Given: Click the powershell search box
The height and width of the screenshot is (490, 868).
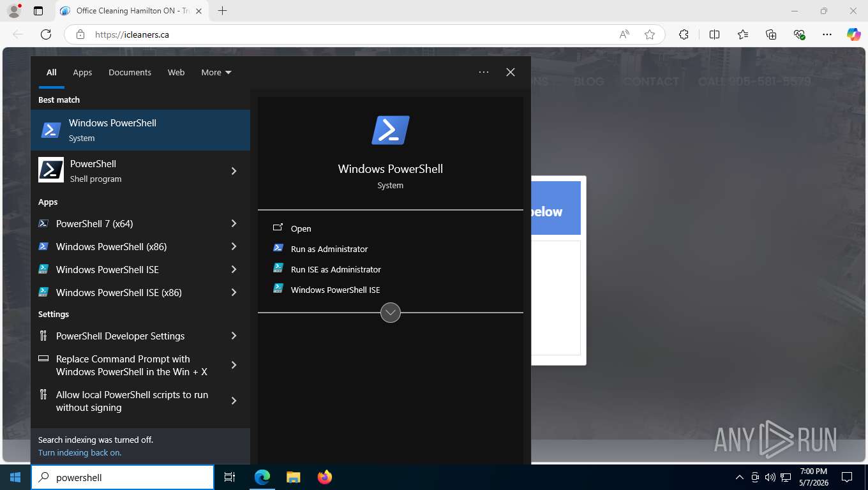Looking at the screenshot, I should 123,477.
